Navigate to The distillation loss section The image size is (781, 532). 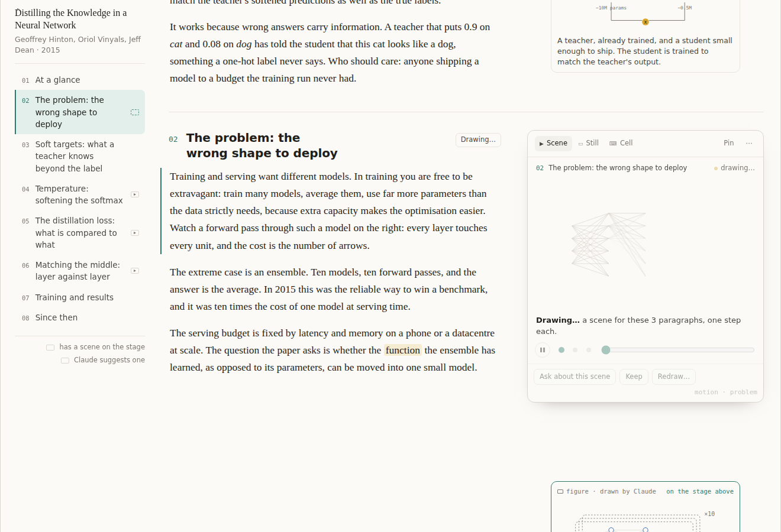pyautogui.click(x=80, y=233)
